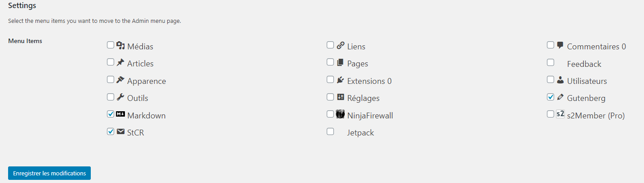Select the Pages checkbox
644x183 pixels.
pyautogui.click(x=330, y=62)
